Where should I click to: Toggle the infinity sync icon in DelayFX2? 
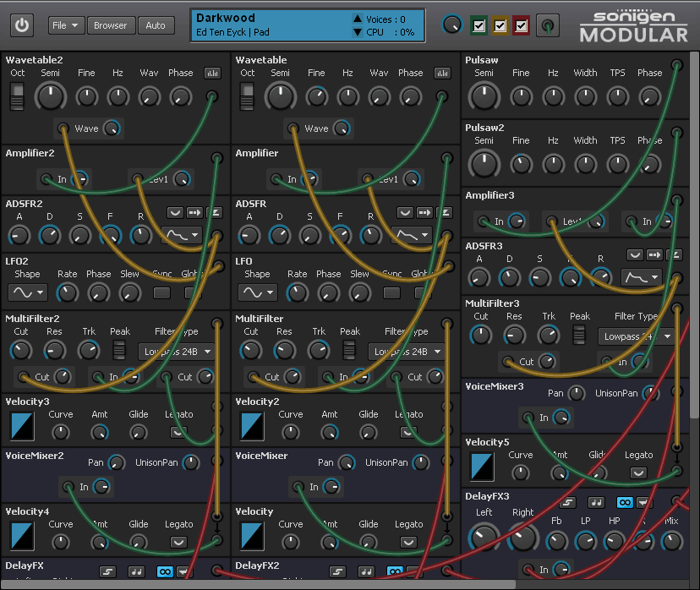(394, 572)
